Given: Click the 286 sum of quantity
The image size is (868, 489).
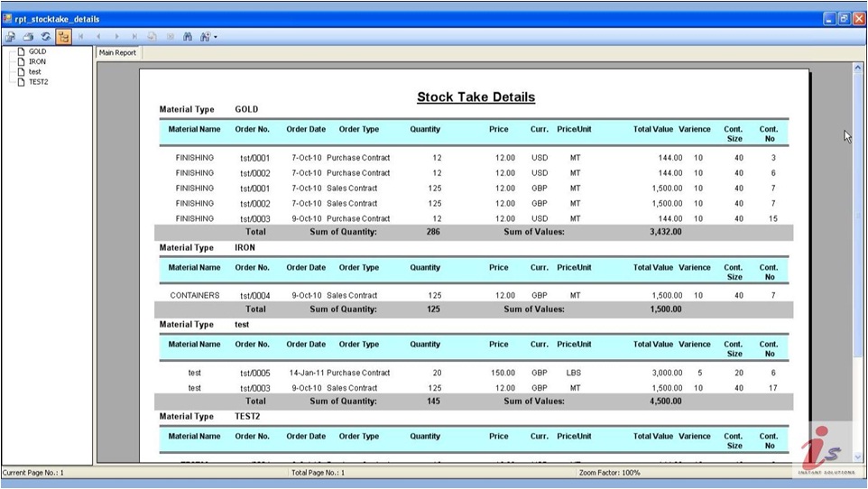Looking at the screenshot, I should point(433,232).
